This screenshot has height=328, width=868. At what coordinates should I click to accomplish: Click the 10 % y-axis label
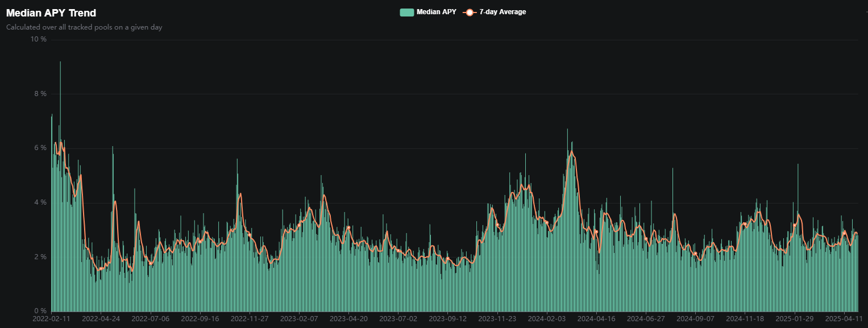pos(39,39)
